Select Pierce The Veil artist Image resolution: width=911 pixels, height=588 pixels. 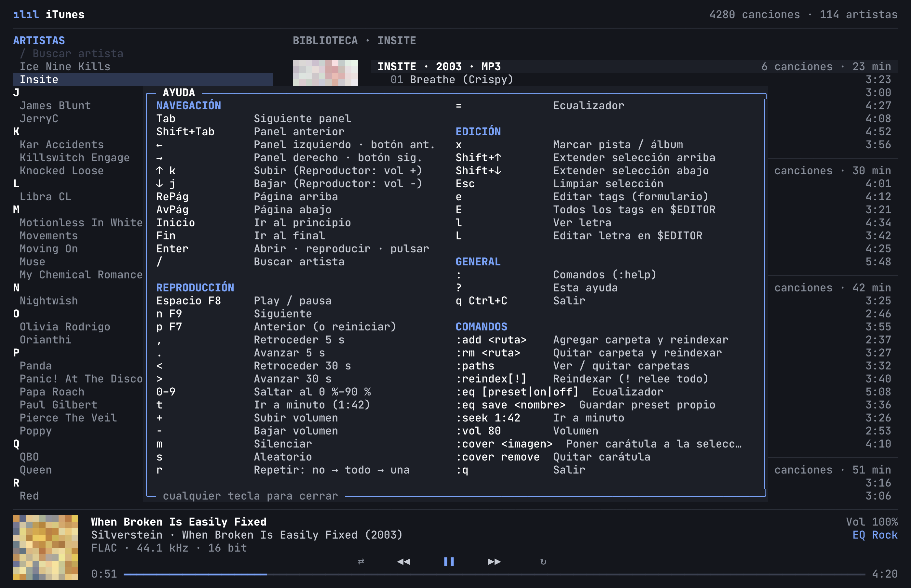68,418
